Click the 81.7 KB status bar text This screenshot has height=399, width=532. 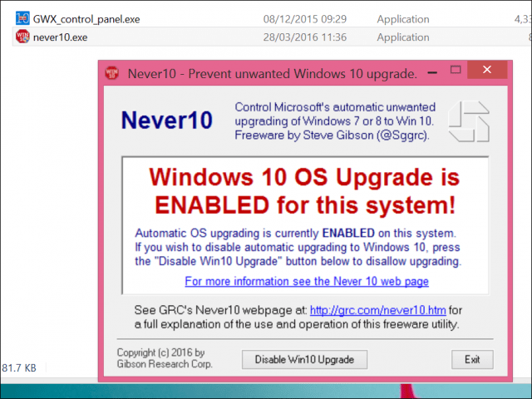19,367
